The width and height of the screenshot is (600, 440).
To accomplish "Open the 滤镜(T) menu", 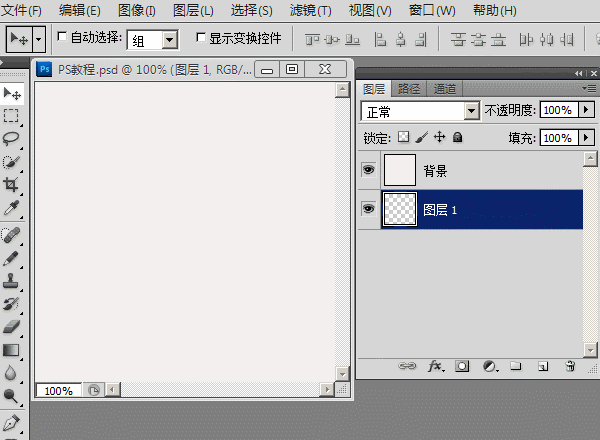I will [x=310, y=10].
